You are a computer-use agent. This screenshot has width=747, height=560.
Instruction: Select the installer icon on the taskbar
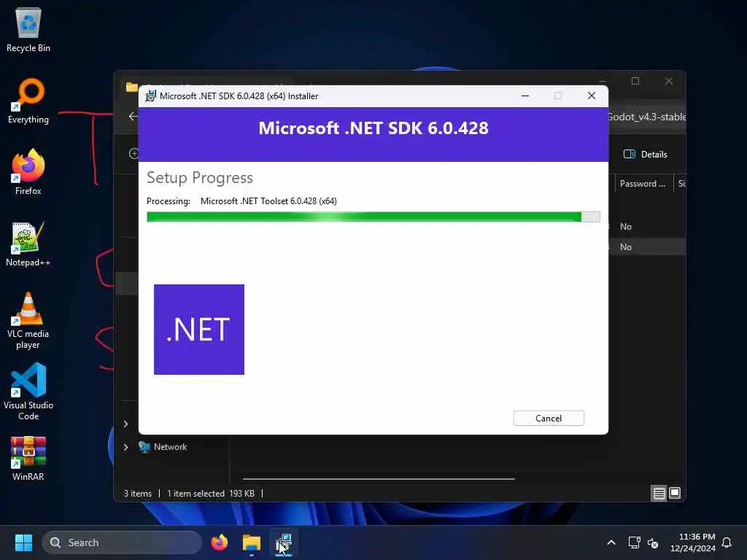pyautogui.click(x=284, y=542)
